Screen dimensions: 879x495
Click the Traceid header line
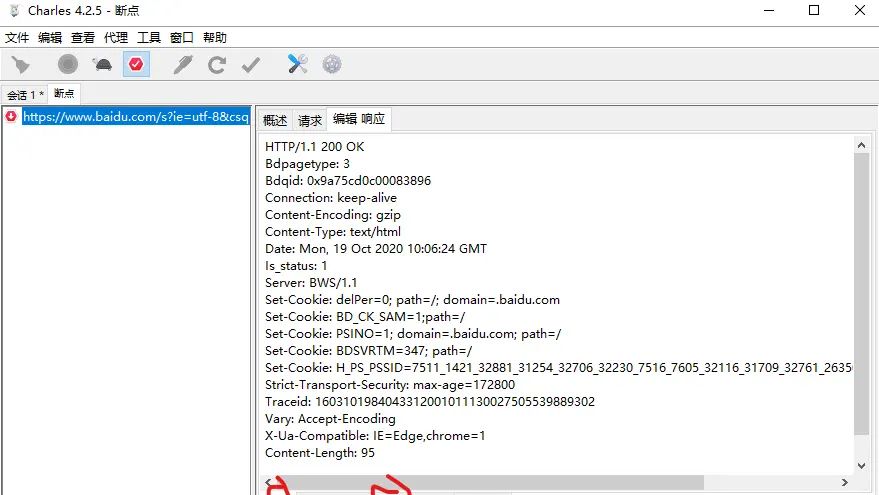(x=429, y=401)
